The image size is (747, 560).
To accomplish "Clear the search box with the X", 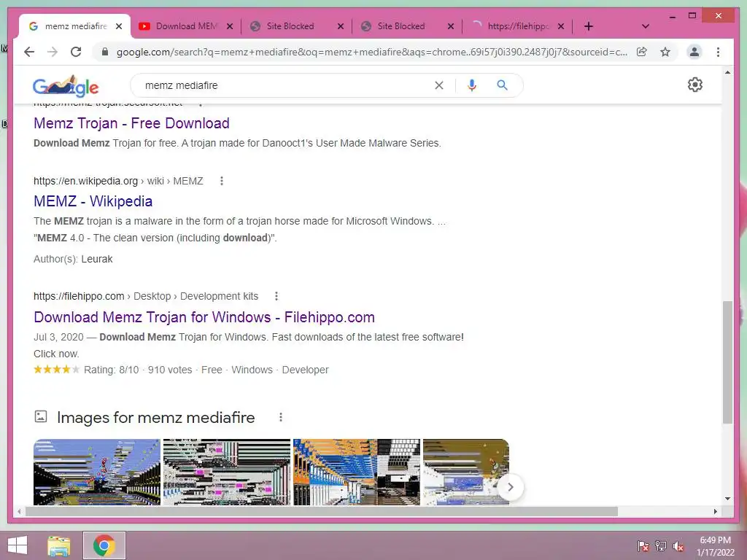I will tap(438, 85).
